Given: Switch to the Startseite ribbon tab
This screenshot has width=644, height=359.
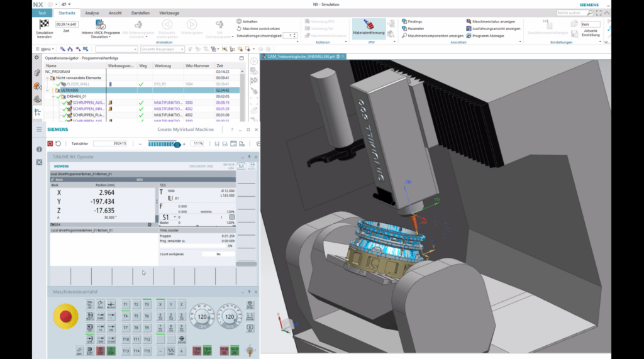Looking at the screenshot, I should [x=67, y=13].
